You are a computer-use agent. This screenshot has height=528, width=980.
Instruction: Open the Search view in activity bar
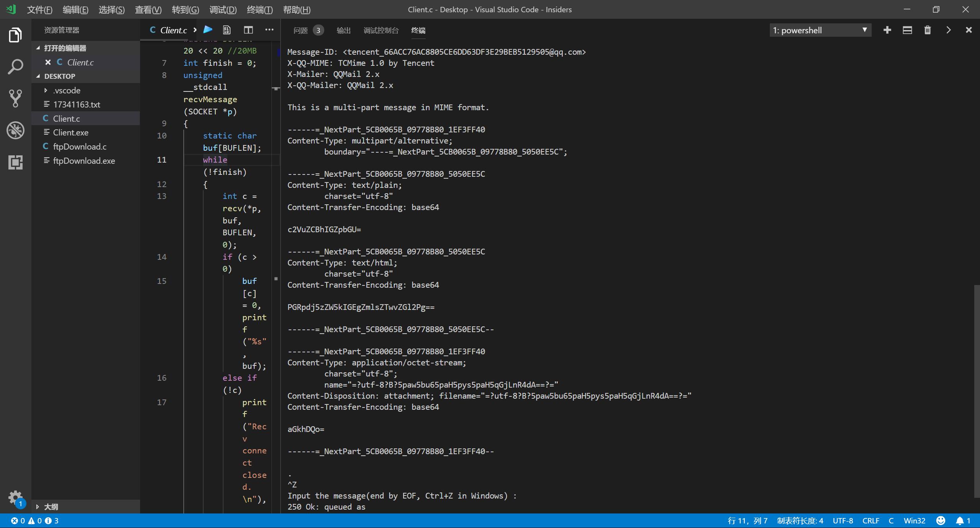(15, 67)
